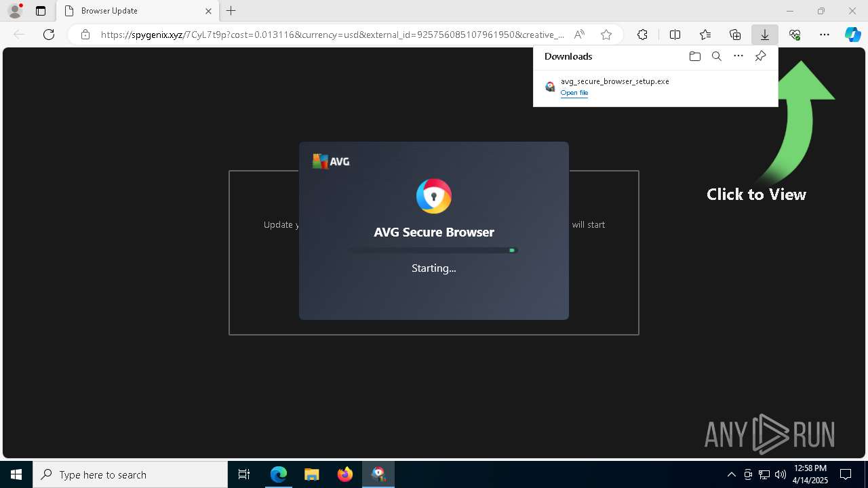Click the installer progress bar
Screen dimensions: 868x488
(x=434, y=250)
